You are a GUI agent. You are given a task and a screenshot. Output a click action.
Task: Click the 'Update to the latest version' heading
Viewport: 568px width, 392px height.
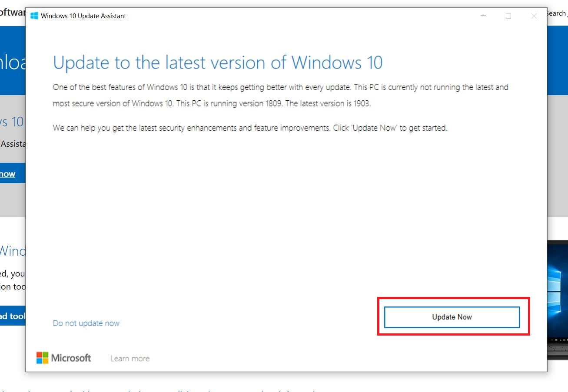coord(218,63)
